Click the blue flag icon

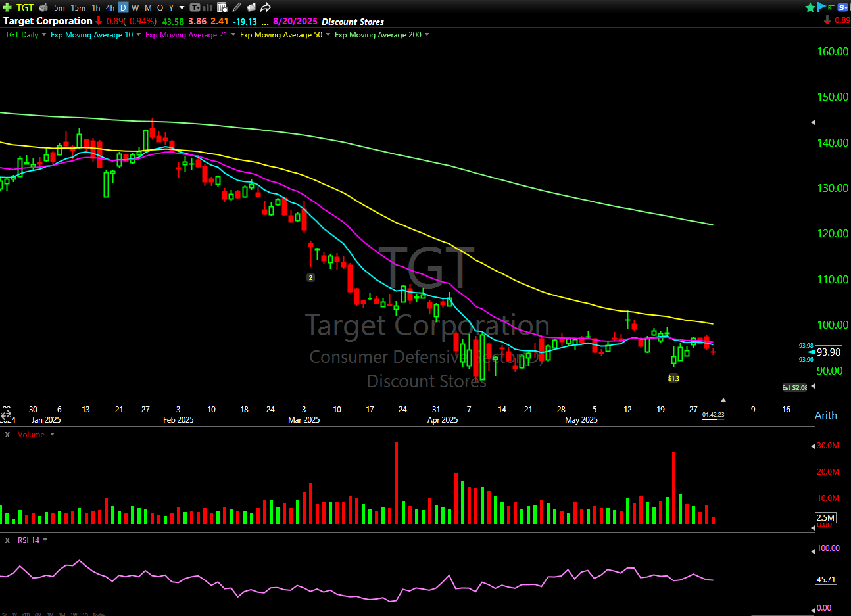click(821, 7)
